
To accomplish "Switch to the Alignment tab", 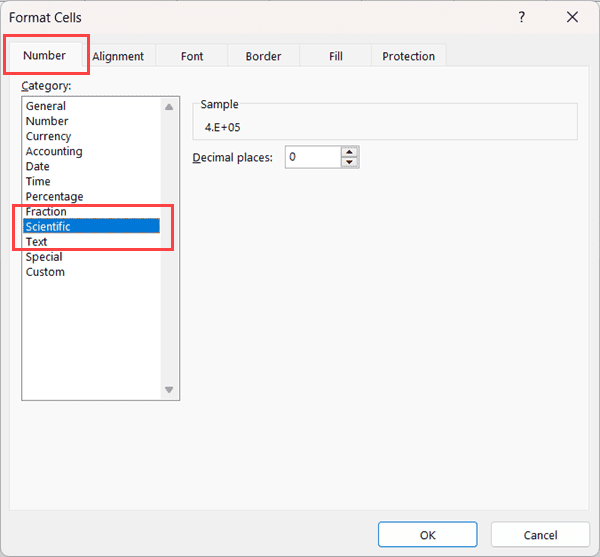I will (118, 57).
